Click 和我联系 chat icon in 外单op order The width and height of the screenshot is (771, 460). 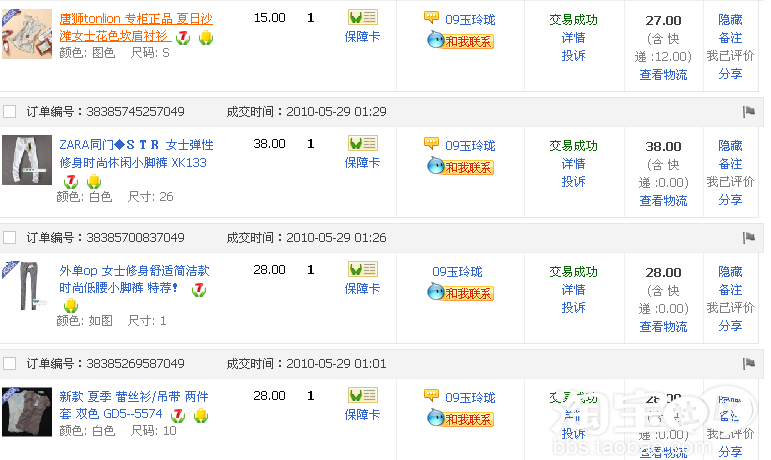460,292
